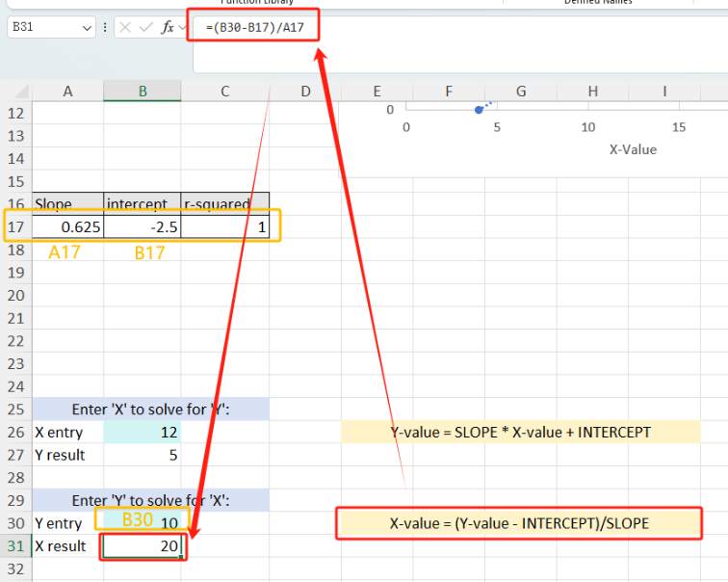The image size is (728, 582).
Task: Select column I header
Action: point(664,91)
